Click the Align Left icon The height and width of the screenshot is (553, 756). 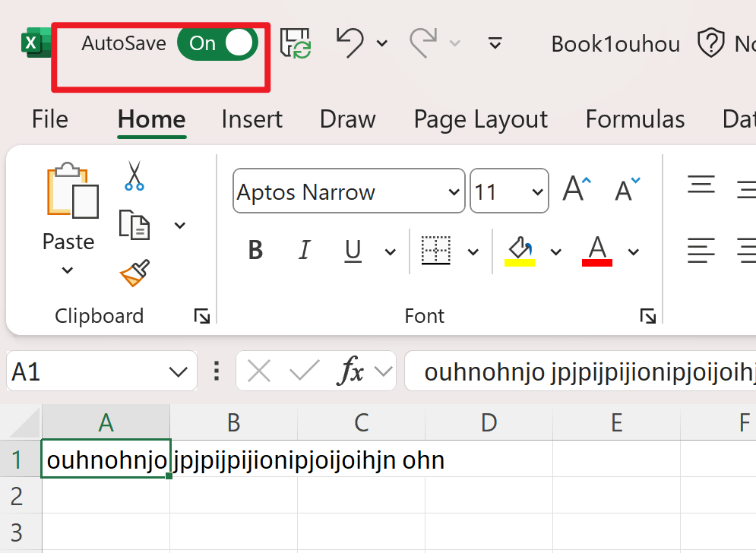pyautogui.click(x=701, y=251)
